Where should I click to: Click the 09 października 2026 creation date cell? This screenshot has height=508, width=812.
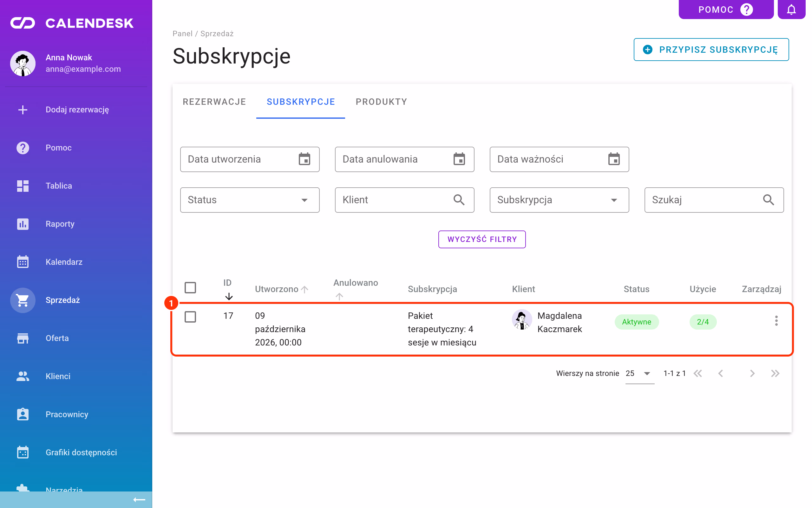[280, 329]
